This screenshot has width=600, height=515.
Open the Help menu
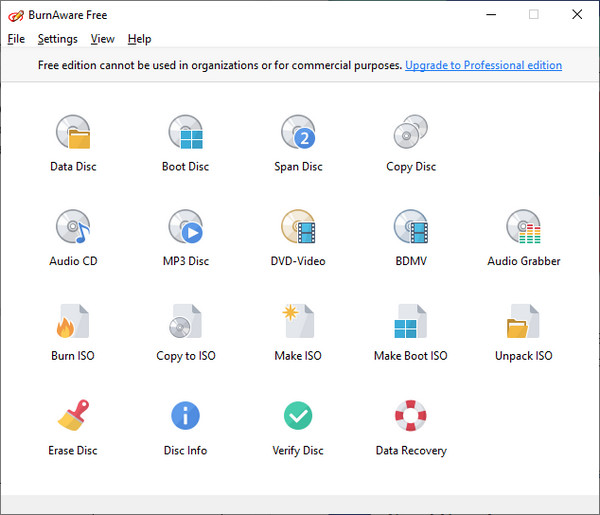click(x=139, y=39)
